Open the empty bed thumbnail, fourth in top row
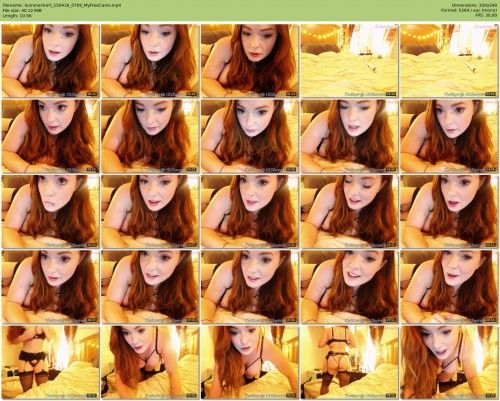This screenshot has width=500, height=401. click(x=349, y=61)
